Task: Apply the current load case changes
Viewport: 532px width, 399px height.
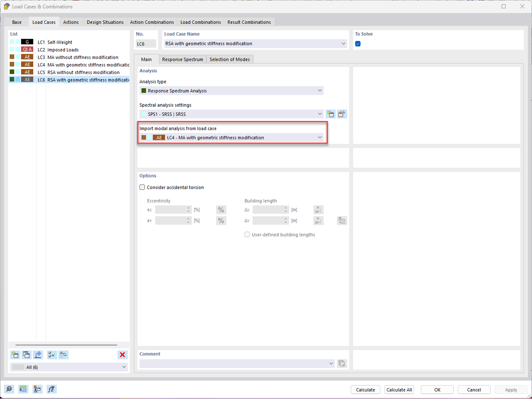Action: pyautogui.click(x=511, y=389)
